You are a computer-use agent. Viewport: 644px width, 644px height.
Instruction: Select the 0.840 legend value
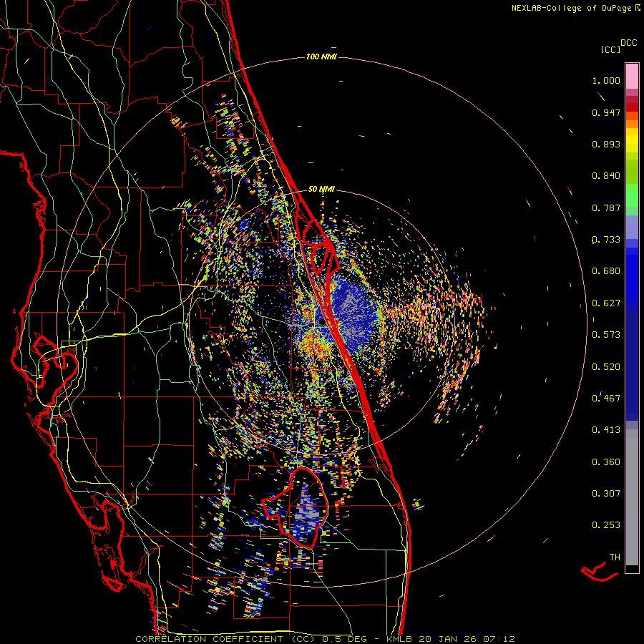pos(606,176)
